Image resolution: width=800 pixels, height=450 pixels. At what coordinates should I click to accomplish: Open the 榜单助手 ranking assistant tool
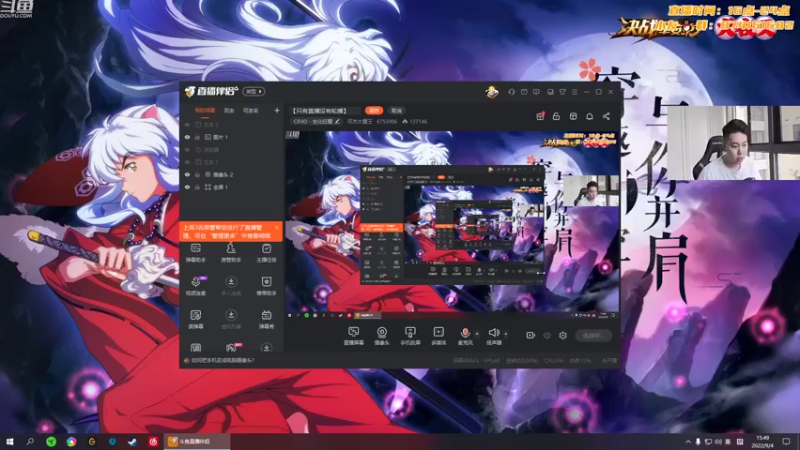(266, 286)
